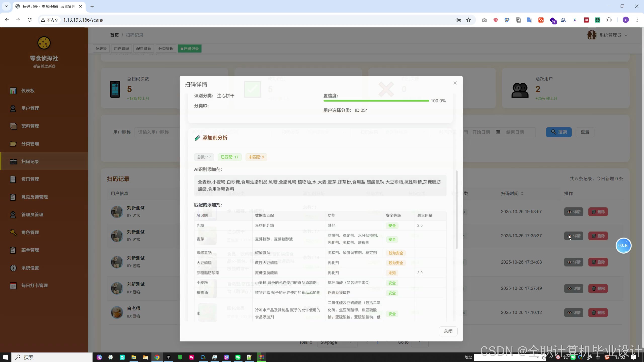Click the dashboard chart icon in sidebar
The height and width of the screenshot is (362, 644).
click(13, 90)
